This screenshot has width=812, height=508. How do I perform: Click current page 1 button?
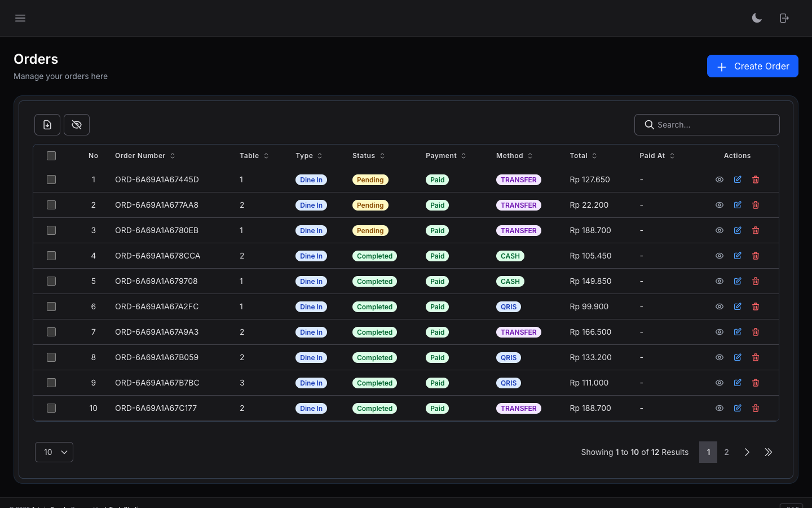(x=708, y=452)
